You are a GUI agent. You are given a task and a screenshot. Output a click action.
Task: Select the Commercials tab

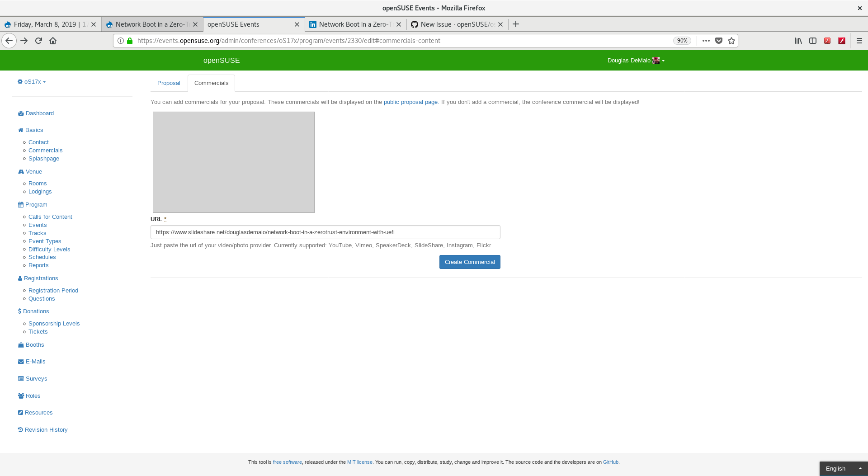click(211, 83)
